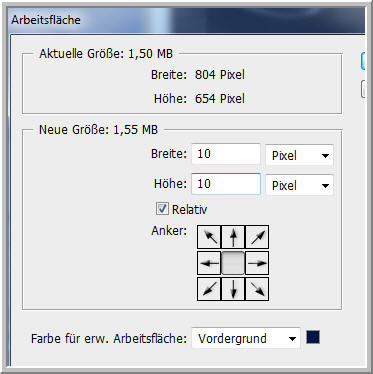Set anchor to bottom-left arrow
373x374 pixels.
coord(209,289)
